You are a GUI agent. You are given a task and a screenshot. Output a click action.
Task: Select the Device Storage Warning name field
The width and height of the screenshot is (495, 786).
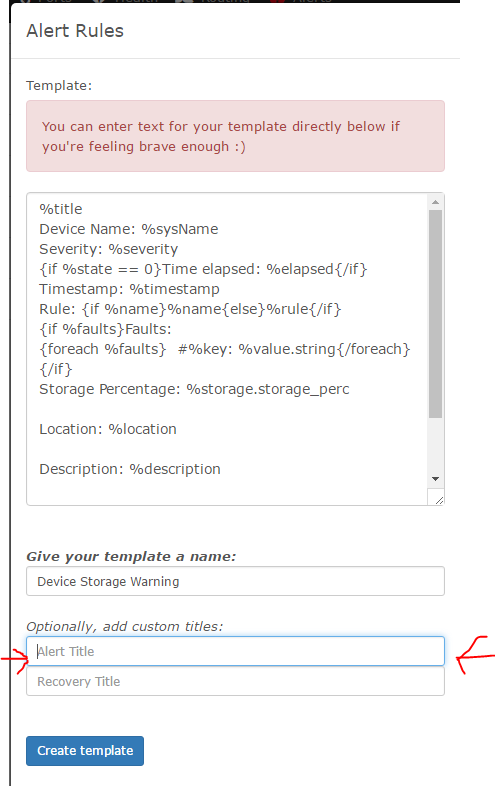tap(235, 581)
